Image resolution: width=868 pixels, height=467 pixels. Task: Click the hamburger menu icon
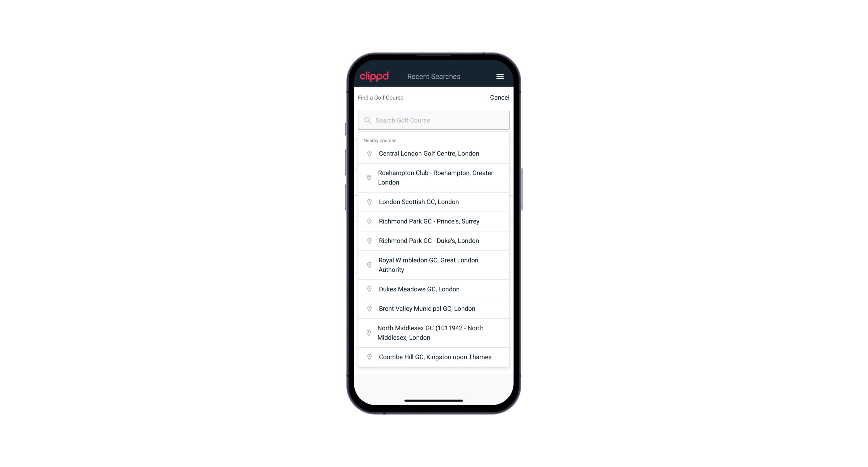click(x=500, y=76)
